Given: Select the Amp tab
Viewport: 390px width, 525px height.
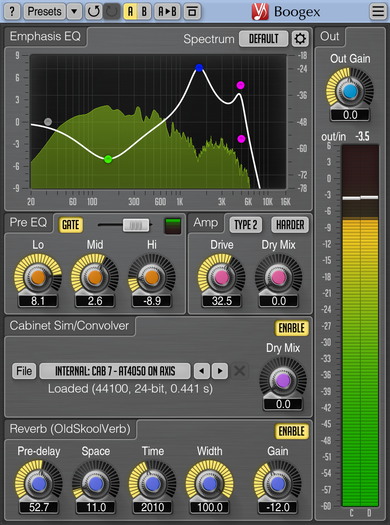Looking at the screenshot, I should (205, 222).
